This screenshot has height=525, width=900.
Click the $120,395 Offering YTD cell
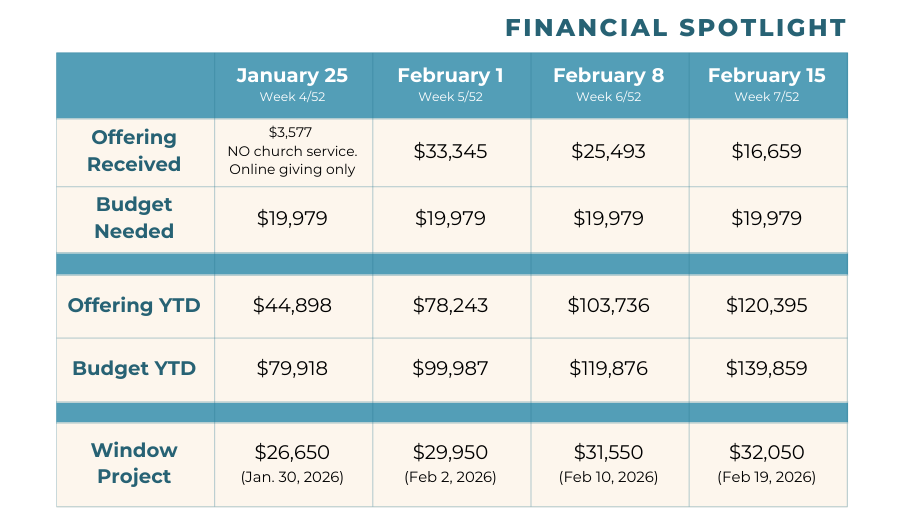coord(766,305)
